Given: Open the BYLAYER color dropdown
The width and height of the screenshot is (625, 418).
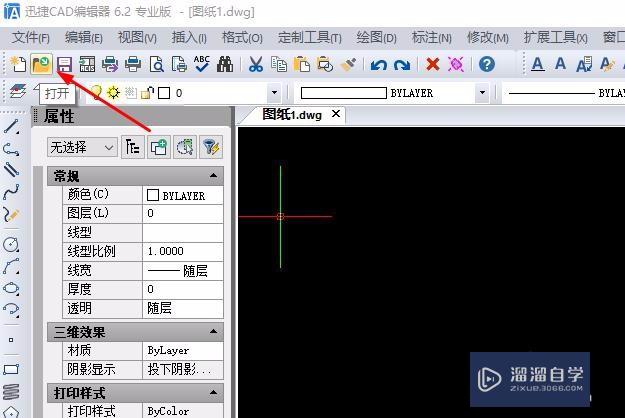Looking at the screenshot, I should 482,92.
